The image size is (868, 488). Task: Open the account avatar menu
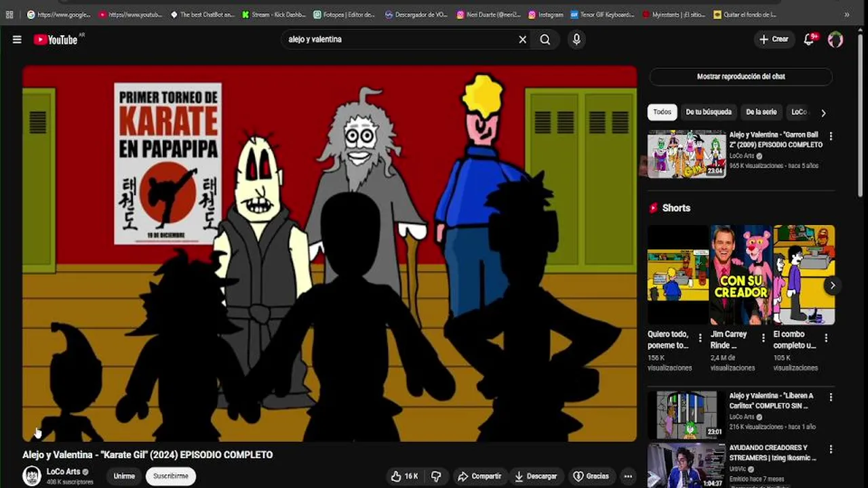pos(835,39)
